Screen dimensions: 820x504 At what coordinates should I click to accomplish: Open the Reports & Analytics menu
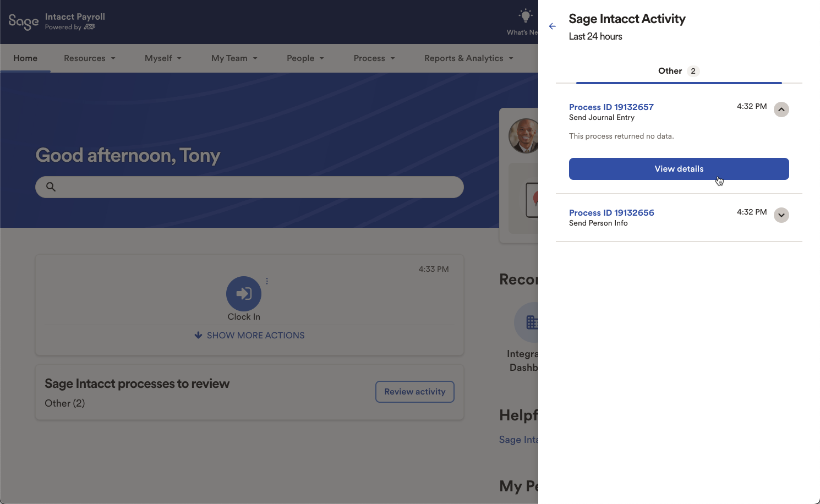click(x=468, y=58)
